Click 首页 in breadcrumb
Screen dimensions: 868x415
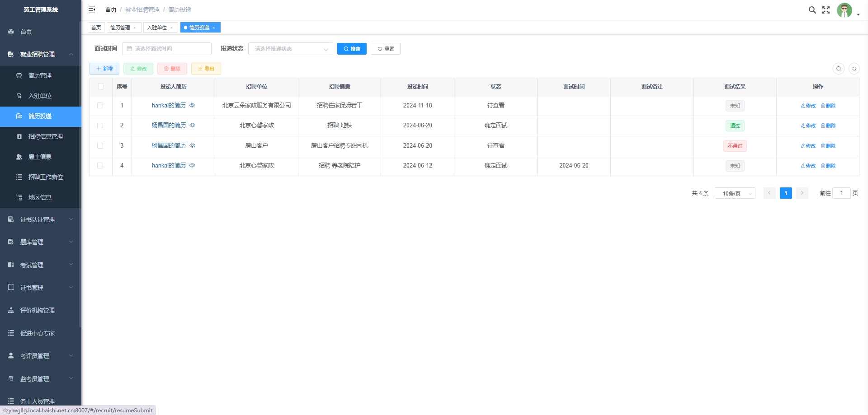coord(111,9)
